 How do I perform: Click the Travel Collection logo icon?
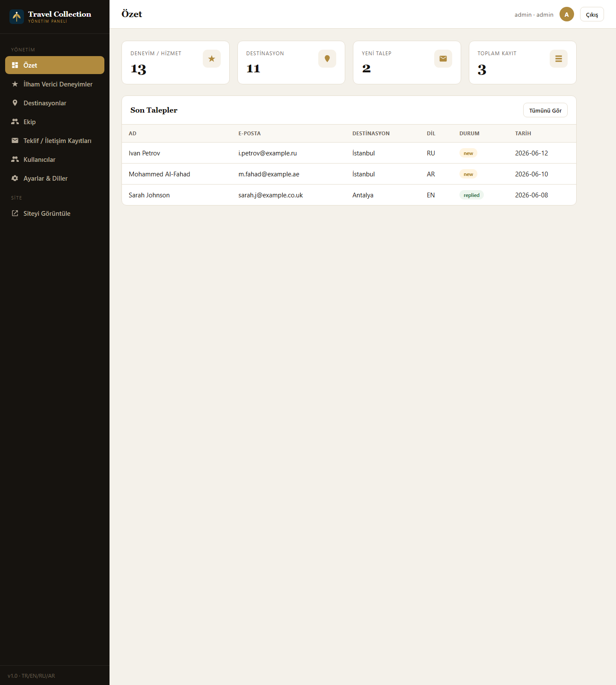click(17, 17)
